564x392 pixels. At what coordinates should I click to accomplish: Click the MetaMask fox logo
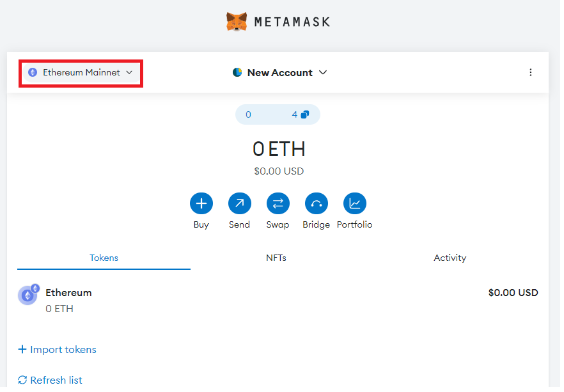(238, 22)
